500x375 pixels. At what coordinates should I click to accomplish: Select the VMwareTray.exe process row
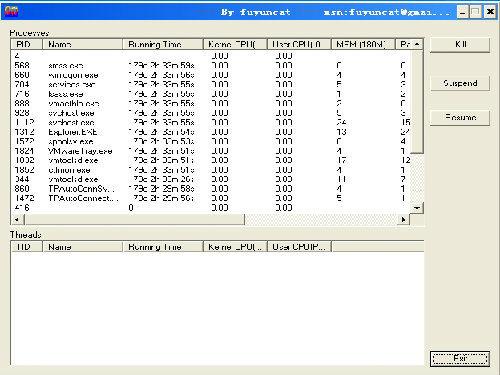(x=211, y=151)
